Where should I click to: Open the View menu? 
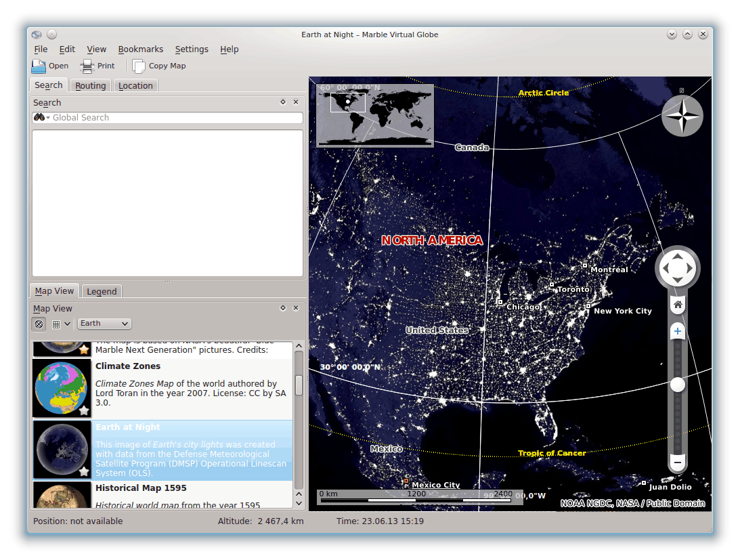click(x=96, y=49)
